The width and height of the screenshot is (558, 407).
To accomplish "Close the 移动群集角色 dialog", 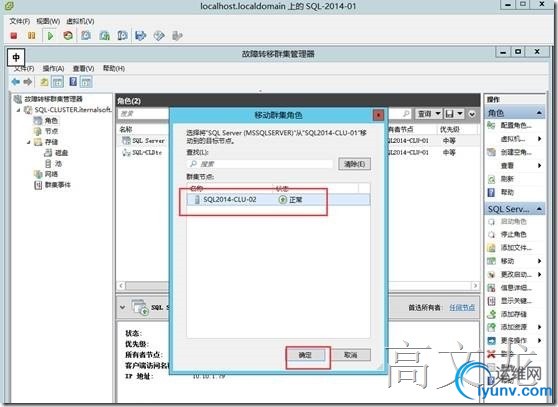I will click(378, 115).
